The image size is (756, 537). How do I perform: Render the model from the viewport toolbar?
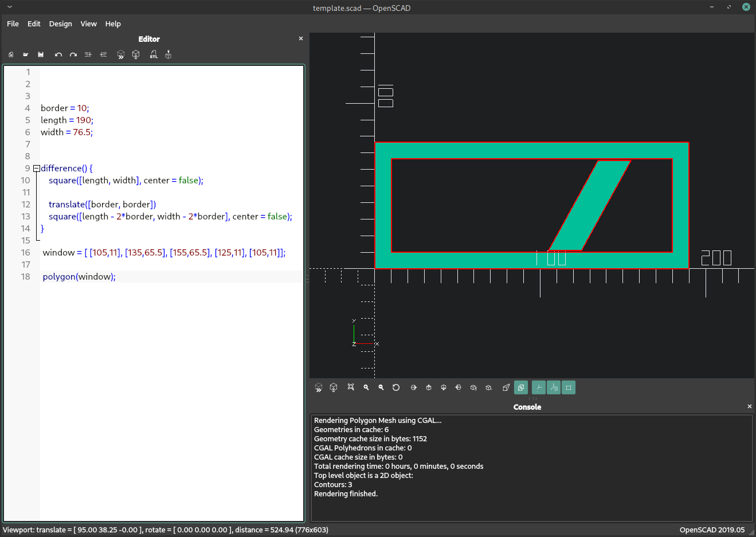334,387
